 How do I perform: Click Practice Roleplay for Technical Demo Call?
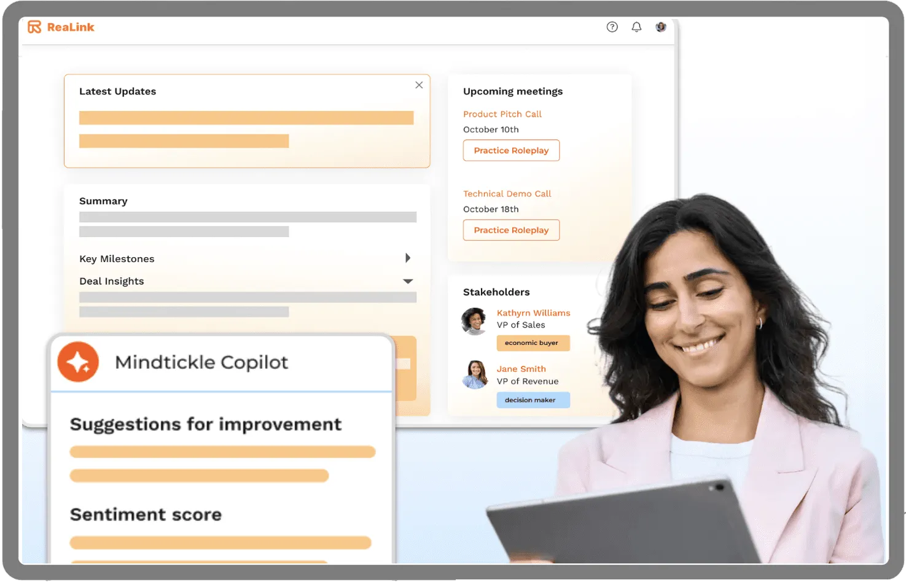click(511, 230)
